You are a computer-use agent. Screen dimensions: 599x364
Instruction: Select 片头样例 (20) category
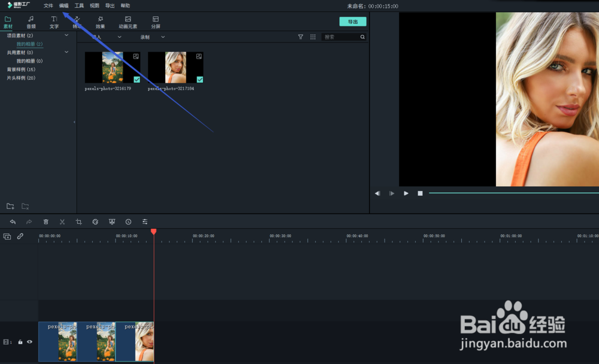click(x=21, y=78)
